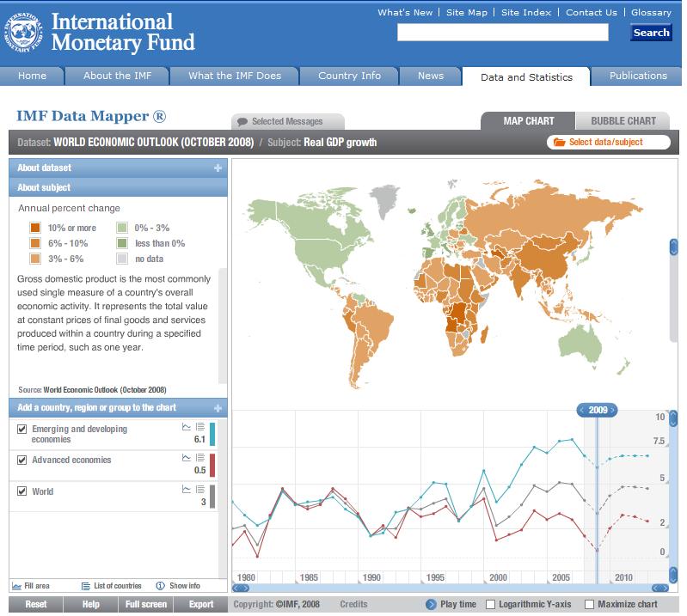The image size is (687, 616).
Task: Open the Publications navigation tab
Action: click(x=638, y=76)
